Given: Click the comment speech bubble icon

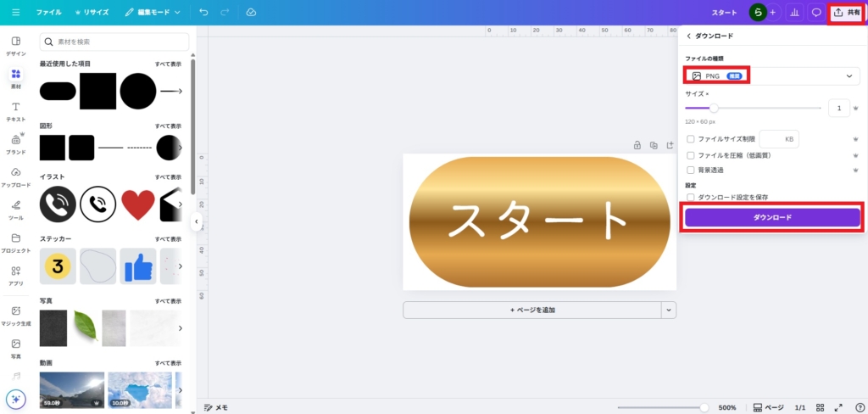Looking at the screenshot, I should click(x=816, y=13).
